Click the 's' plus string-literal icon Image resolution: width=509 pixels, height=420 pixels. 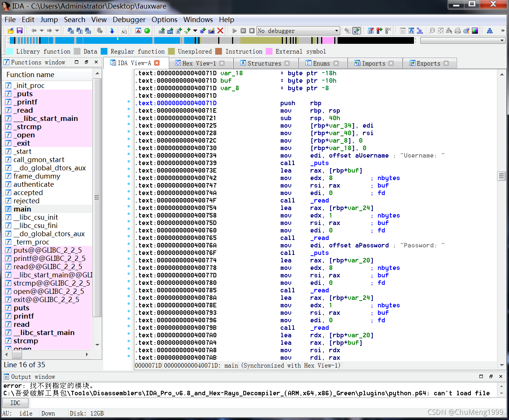coord(188,31)
